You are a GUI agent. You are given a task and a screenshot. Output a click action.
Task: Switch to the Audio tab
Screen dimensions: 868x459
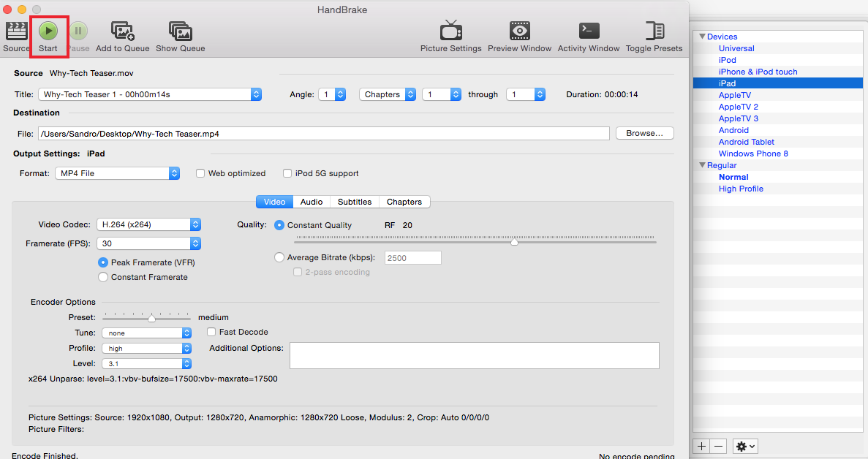coord(312,202)
